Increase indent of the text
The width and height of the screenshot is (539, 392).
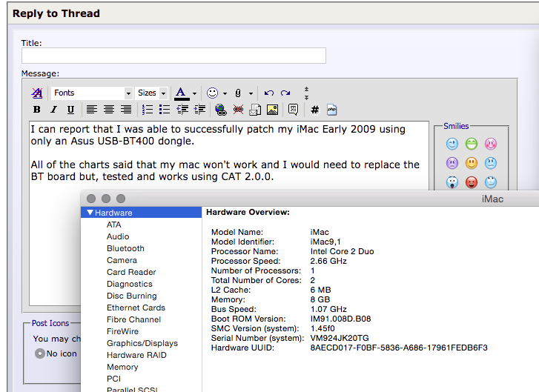199,110
